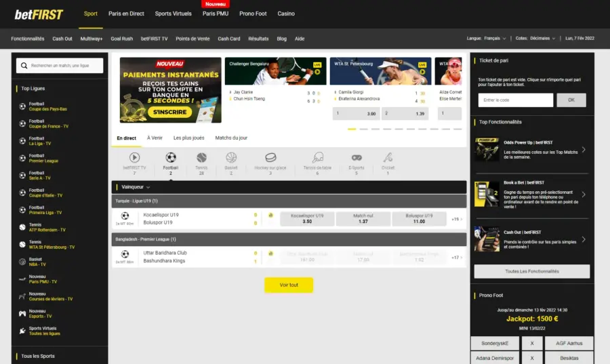
Task: Select the Football sport icon filter
Action: tap(171, 157)
